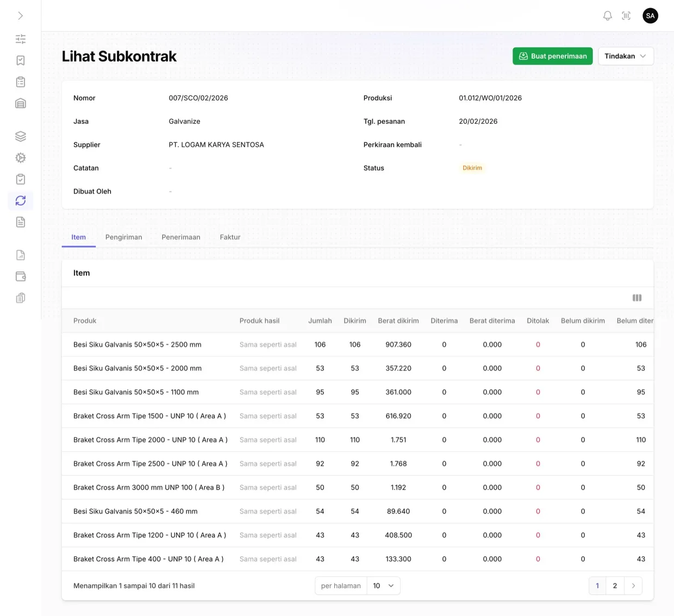Select row Braket Cross Arm Tipe 400
674x616 pixels.
[358, 559]
